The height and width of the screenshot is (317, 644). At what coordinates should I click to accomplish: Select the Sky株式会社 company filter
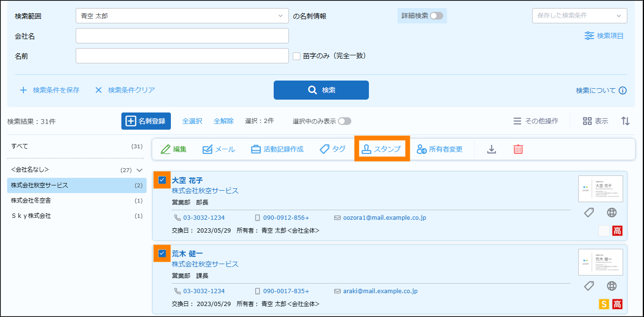coord(31,216)
